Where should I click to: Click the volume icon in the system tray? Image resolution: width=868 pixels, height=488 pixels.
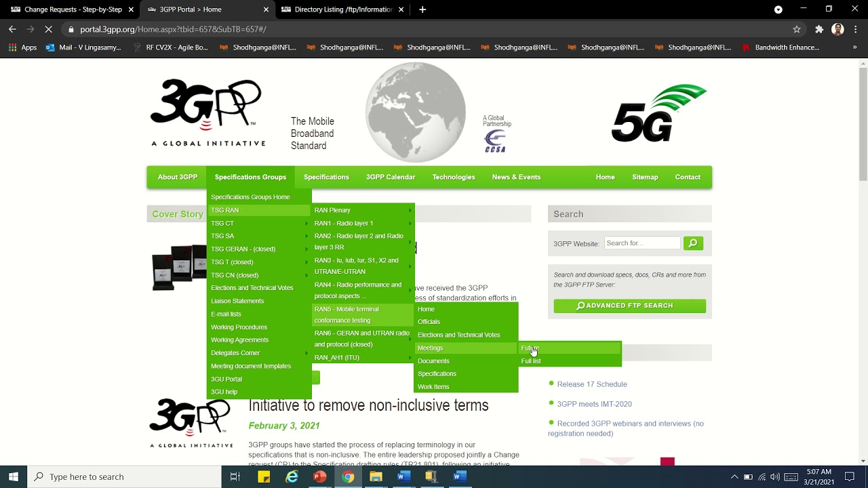click(x=775, y=476)
